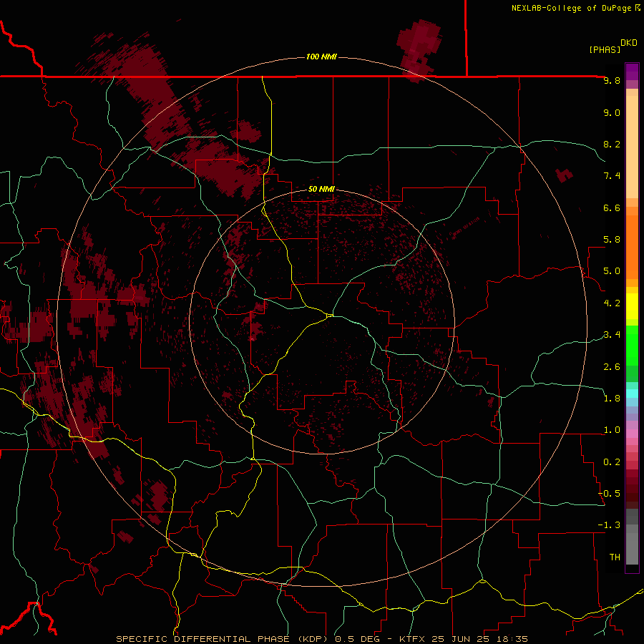Click the 1.0 scale value
This screenshot has height=644, width=644.
[x=612, y=430]
